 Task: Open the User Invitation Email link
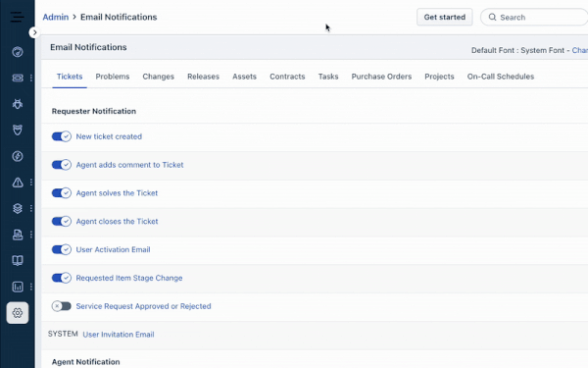119,335
